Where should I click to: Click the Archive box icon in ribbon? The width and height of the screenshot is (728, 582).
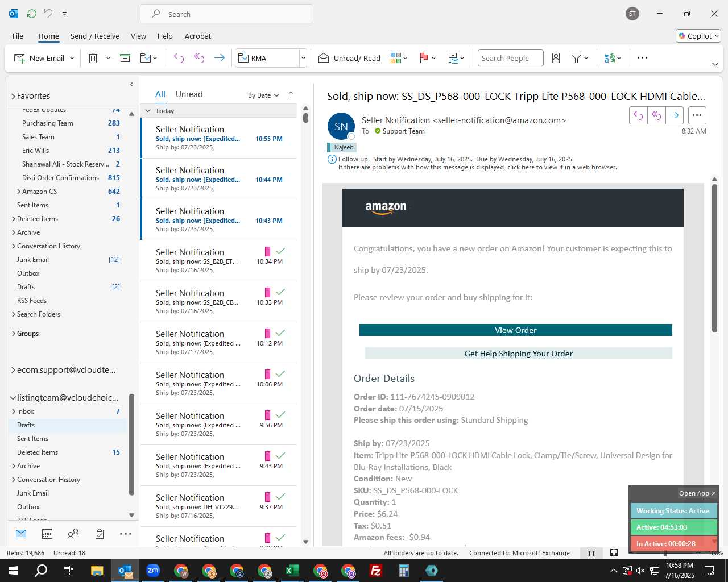[x=125, y=58]
